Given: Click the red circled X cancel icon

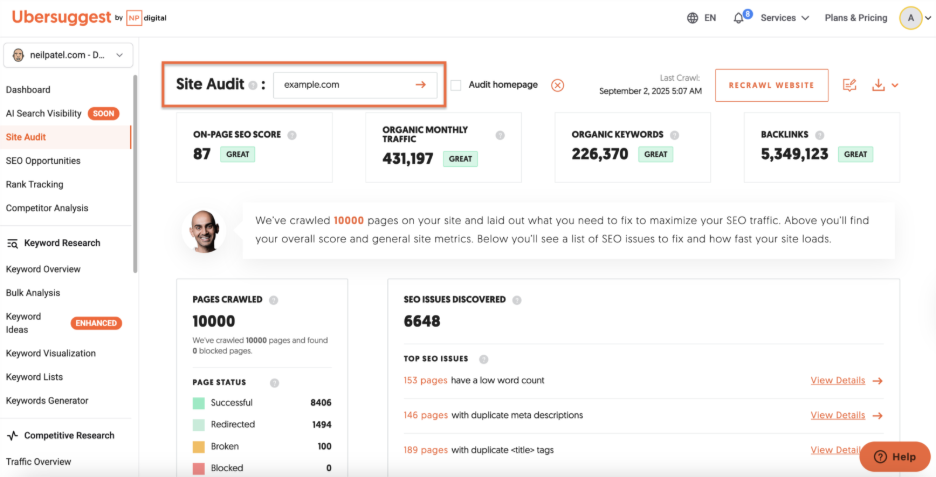Looking at the screenshot, I should (557, 85).
